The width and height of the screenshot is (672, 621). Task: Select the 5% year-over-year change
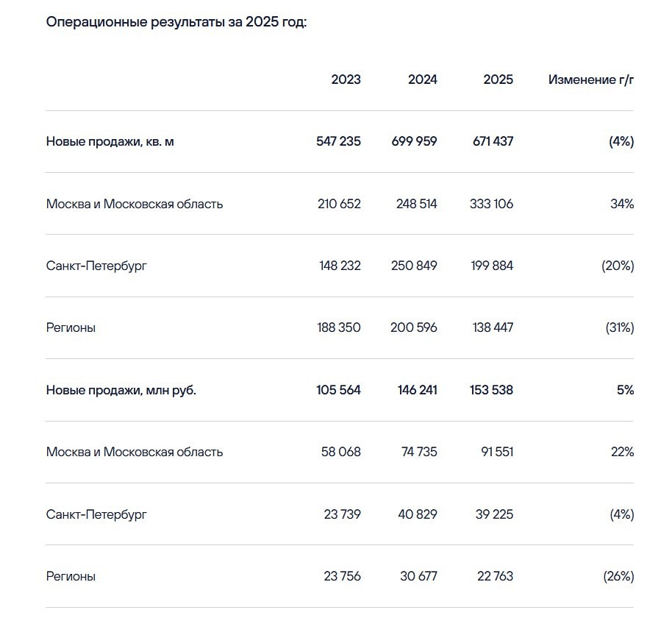coord(625,390)
